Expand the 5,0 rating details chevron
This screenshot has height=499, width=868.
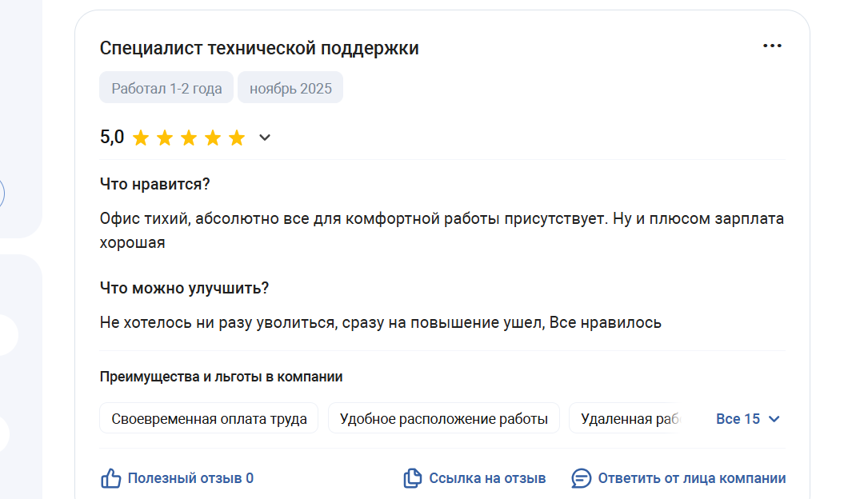pos(265,138)
